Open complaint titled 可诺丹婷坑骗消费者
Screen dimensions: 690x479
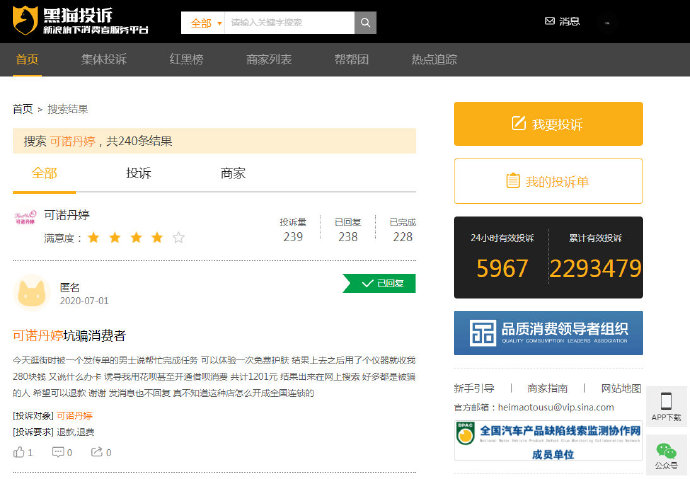pos(69,336)
